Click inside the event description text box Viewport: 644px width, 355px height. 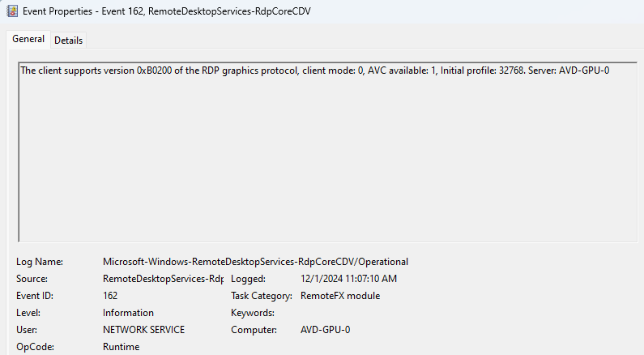pyautogui.click(x=328, y=152)
